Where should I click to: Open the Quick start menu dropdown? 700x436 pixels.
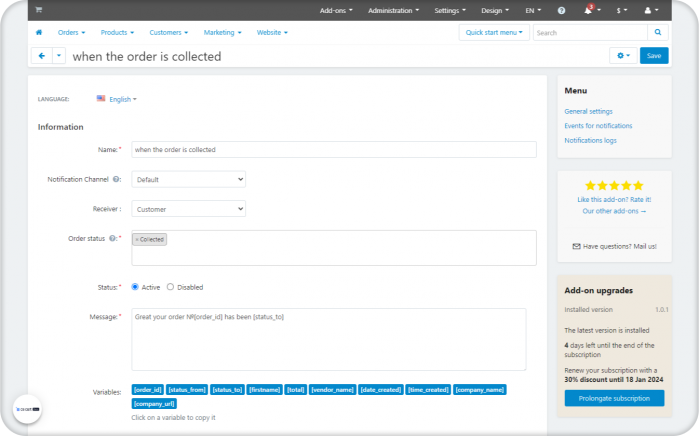click(494, 32)
